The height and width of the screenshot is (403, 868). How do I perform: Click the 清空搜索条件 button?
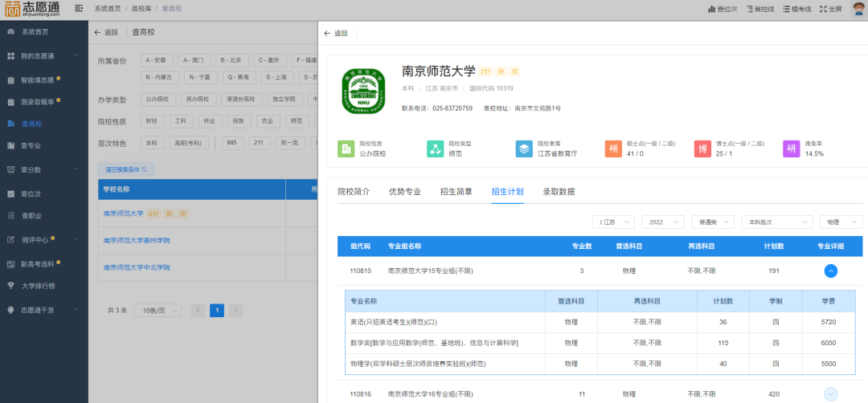pyautogui.click(x=126, y=170)
